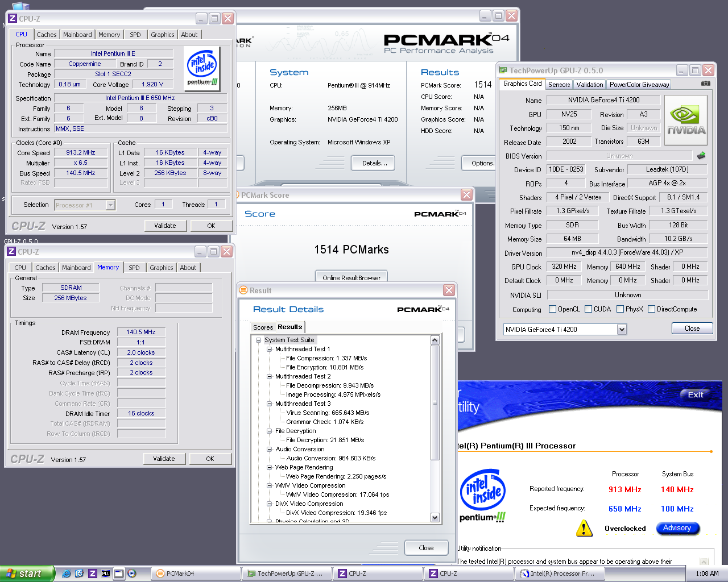Collapse the File Decryption tree node
Screen dimensions: 728x582
coord(269,431)
